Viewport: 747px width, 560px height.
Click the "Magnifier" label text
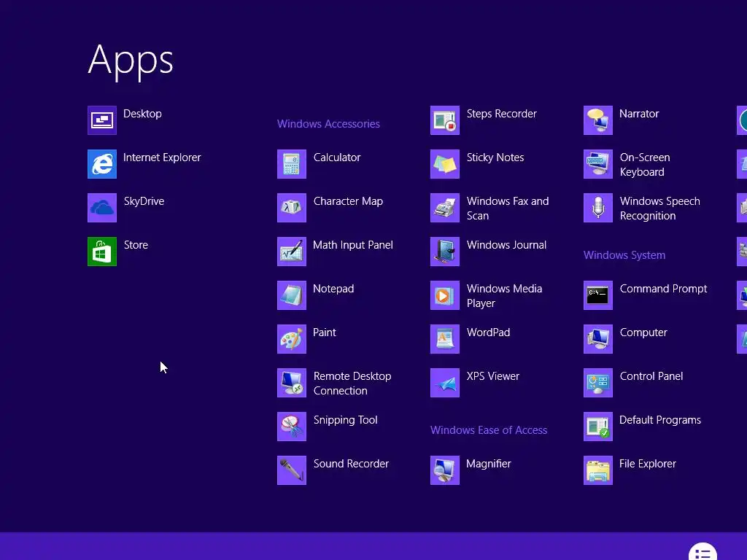488,464
